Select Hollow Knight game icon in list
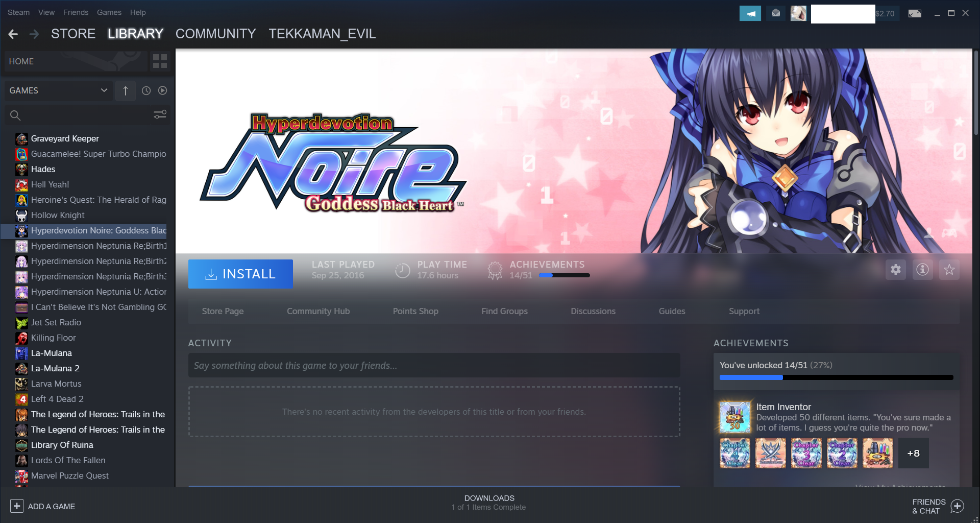Screen dimensions: 980x523 [x=21, y=215]
